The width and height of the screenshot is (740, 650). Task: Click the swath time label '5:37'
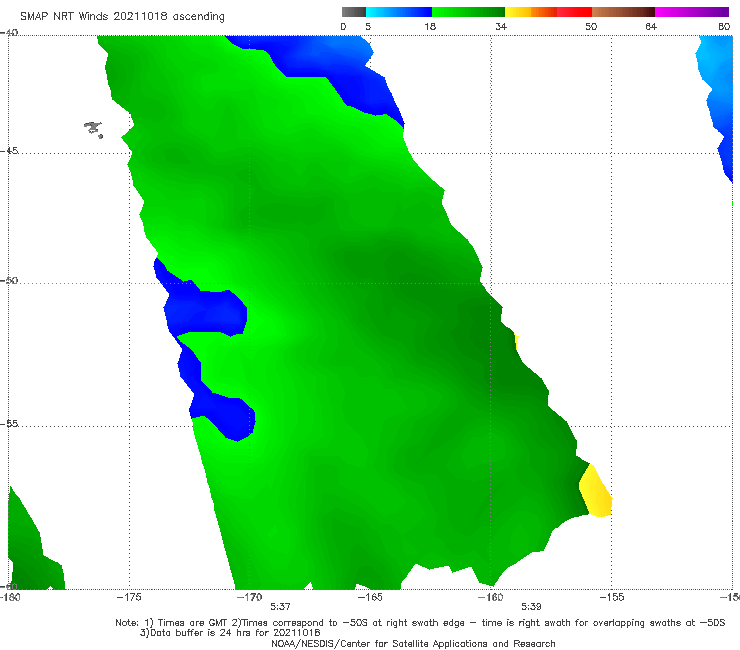pyautogui.click(x=280, y=607)
